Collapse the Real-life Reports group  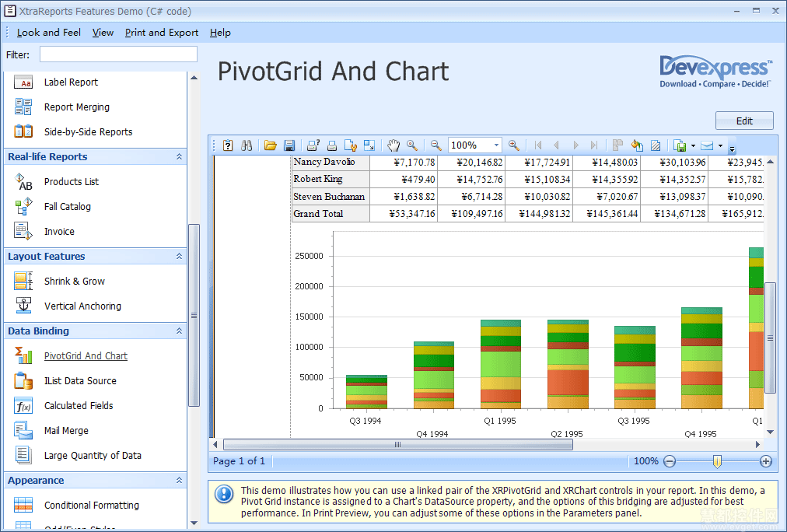coord(179,156)
